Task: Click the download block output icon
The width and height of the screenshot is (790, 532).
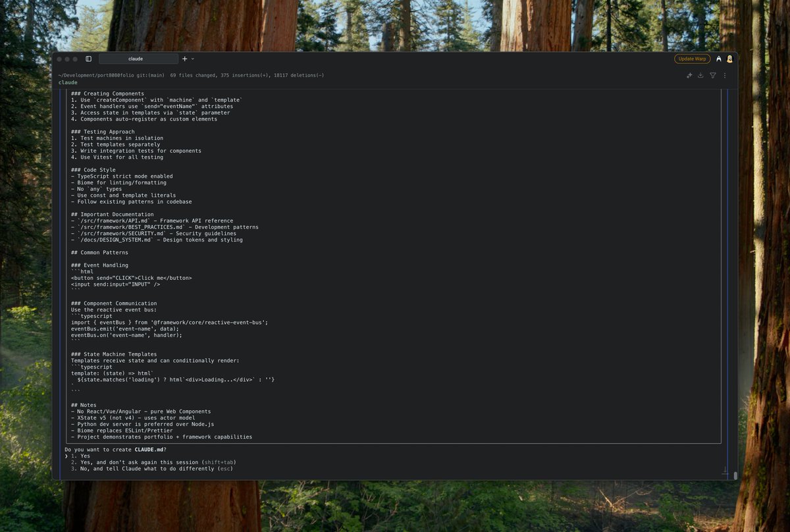Action: pos(700,76)
